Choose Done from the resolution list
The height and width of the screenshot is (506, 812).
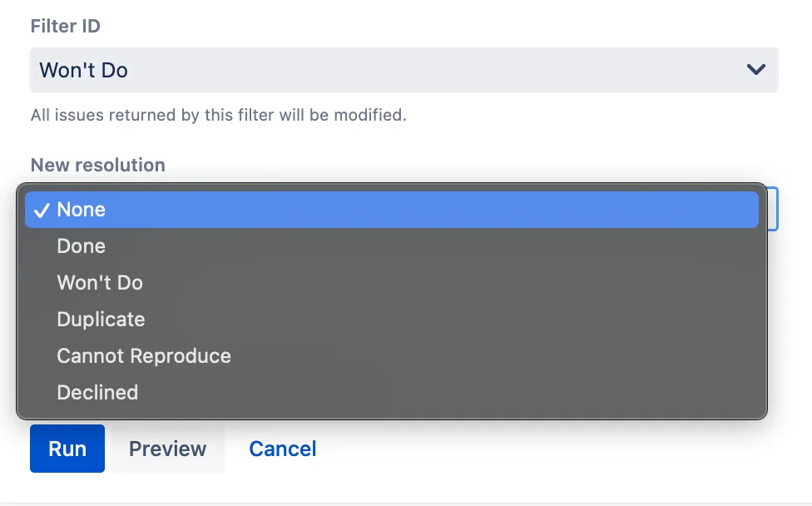[392, 246]
